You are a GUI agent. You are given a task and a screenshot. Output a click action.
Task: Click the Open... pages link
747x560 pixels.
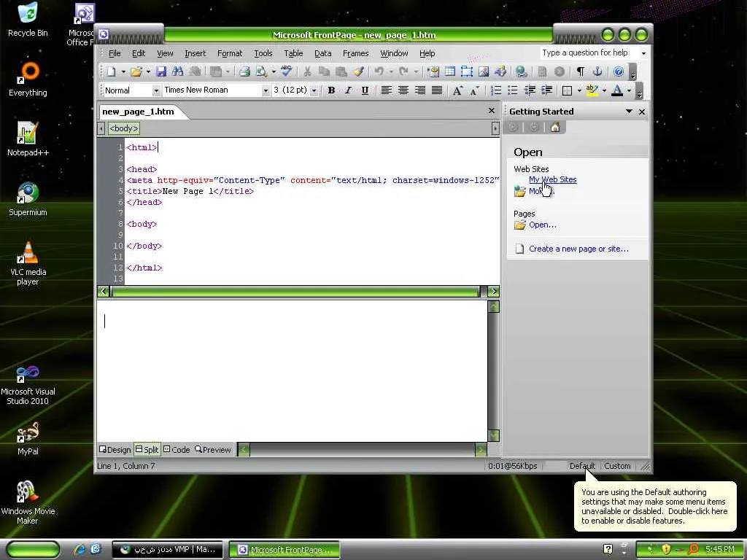click(x=543, y=225)
